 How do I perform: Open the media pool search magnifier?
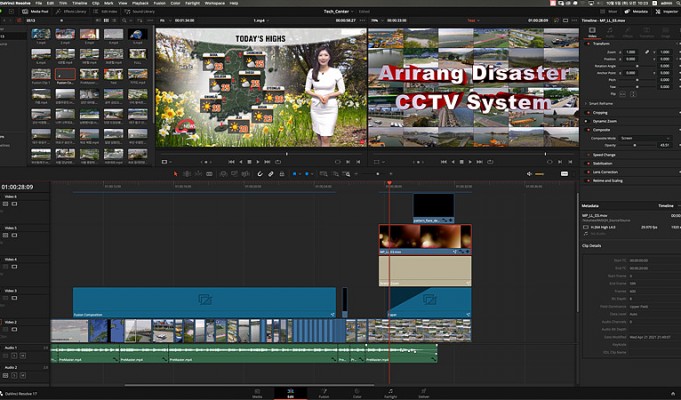point(124,20)
